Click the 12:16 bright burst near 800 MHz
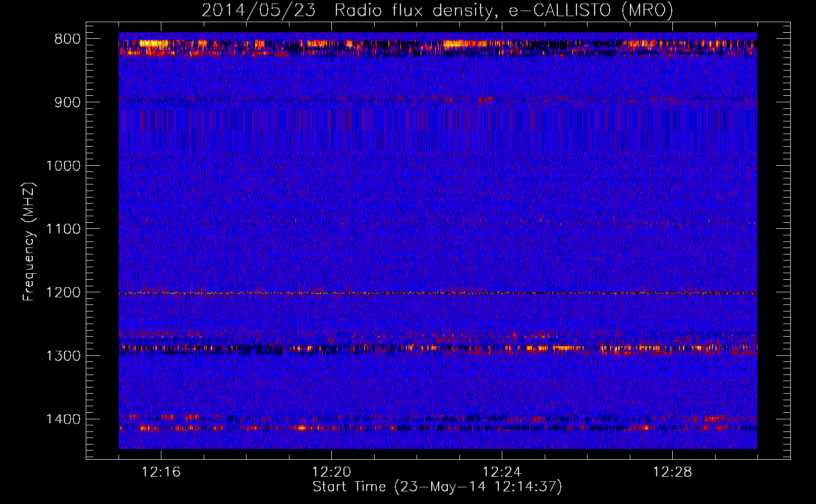The height and width of the screenshot is (504, 816). [x=154, y=43]
